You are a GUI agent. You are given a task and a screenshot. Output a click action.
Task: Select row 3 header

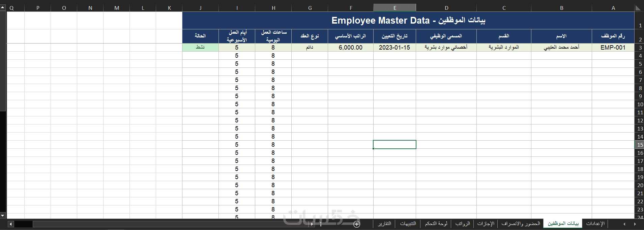[640, 48]
